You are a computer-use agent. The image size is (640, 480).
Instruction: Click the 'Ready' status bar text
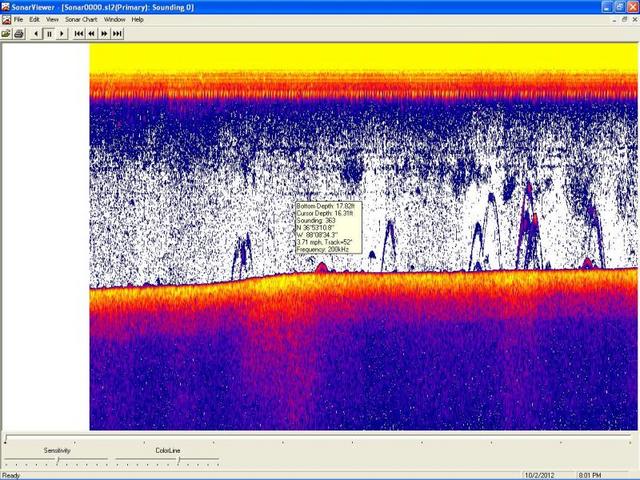click(11, 475)
